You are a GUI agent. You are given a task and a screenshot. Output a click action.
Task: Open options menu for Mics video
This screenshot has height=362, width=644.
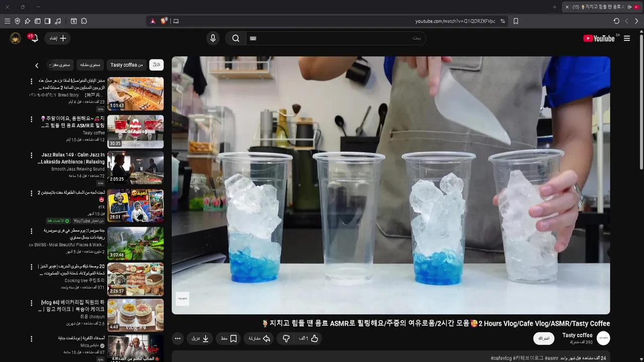pos(31,339)
